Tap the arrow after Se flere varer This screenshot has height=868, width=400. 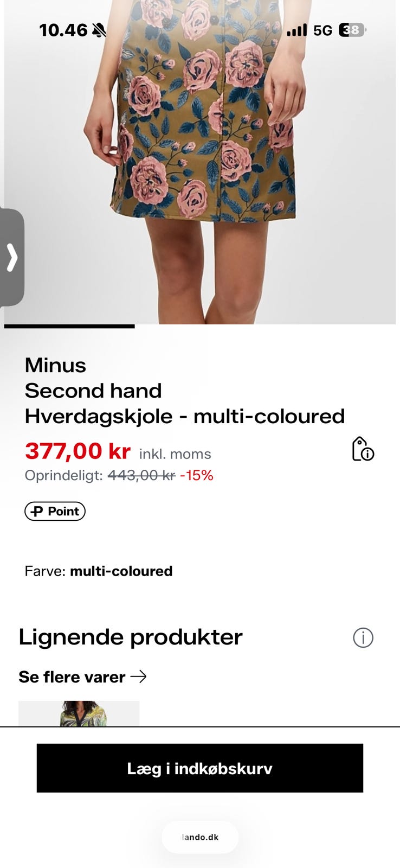pos(139,676)
